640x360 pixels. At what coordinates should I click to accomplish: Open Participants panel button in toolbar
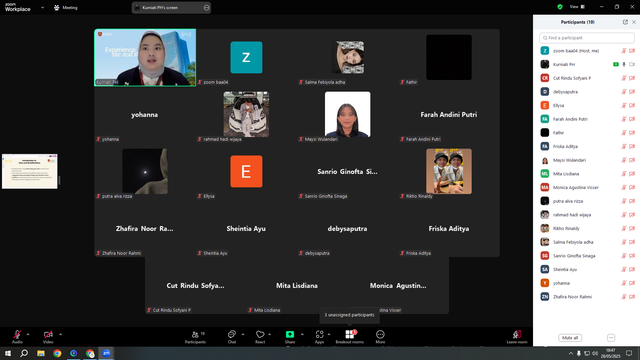point(196,337)
